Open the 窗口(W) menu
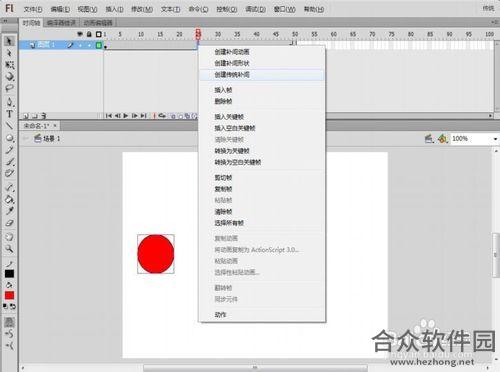This screenshot has height=372, width=500. pos(285,9)
